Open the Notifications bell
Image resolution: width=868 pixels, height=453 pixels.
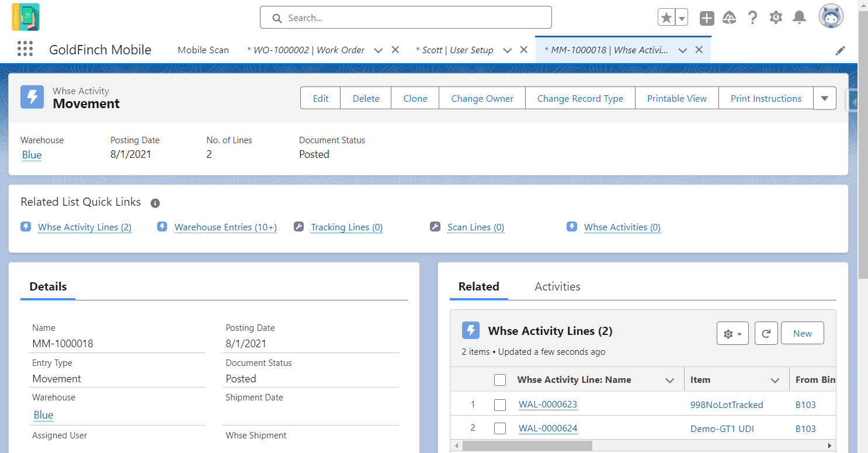coord(799,18)
